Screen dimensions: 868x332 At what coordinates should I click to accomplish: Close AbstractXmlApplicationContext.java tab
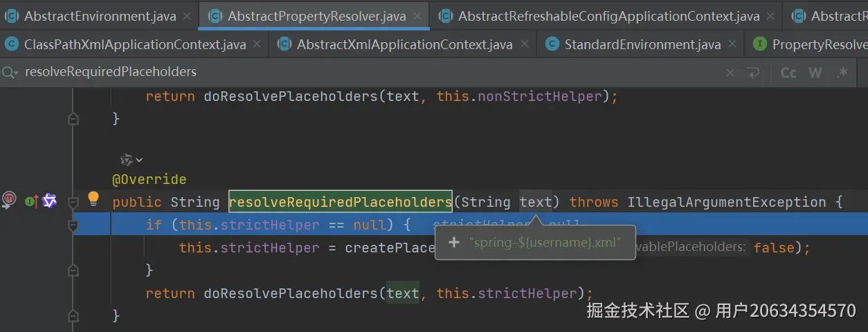pyautogui.click(x=524, y=44)
